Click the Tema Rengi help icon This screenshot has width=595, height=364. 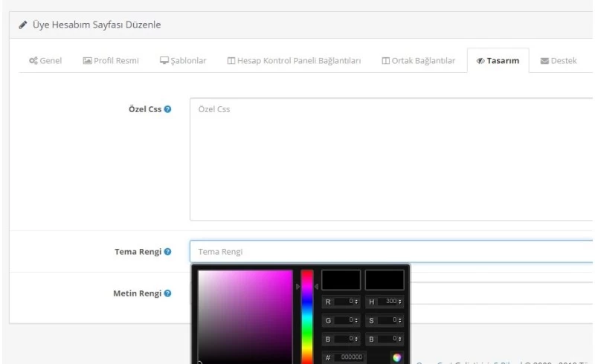tap(167, 251)
